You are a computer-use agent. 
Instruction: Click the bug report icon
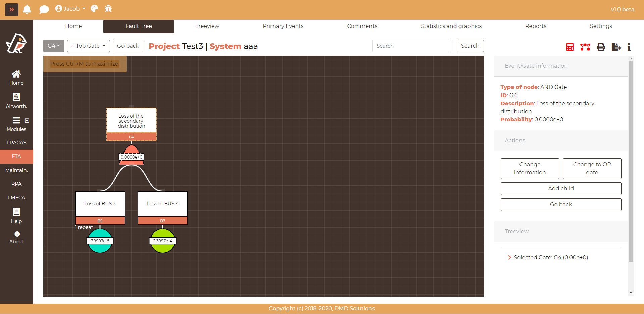(108, 9)
